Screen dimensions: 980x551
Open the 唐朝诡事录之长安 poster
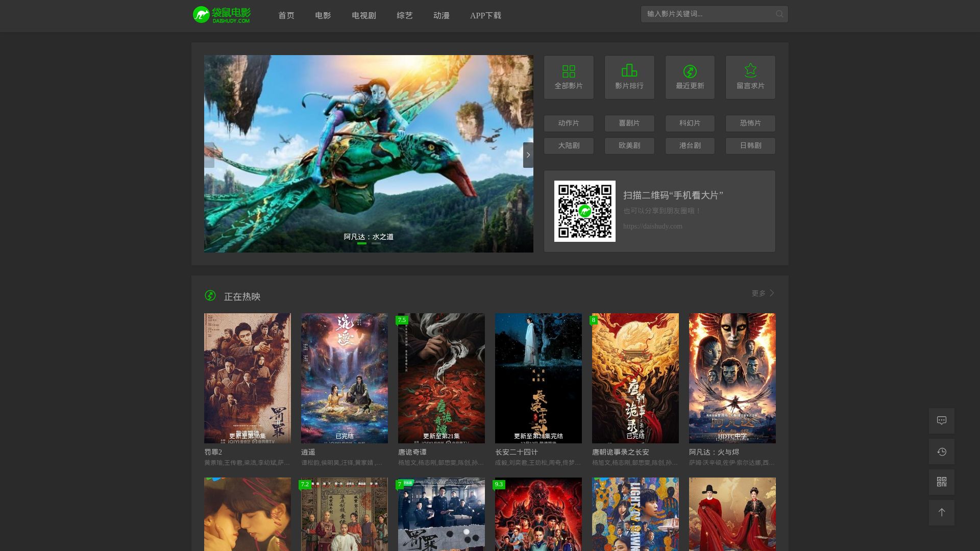[x=635, y=378]
